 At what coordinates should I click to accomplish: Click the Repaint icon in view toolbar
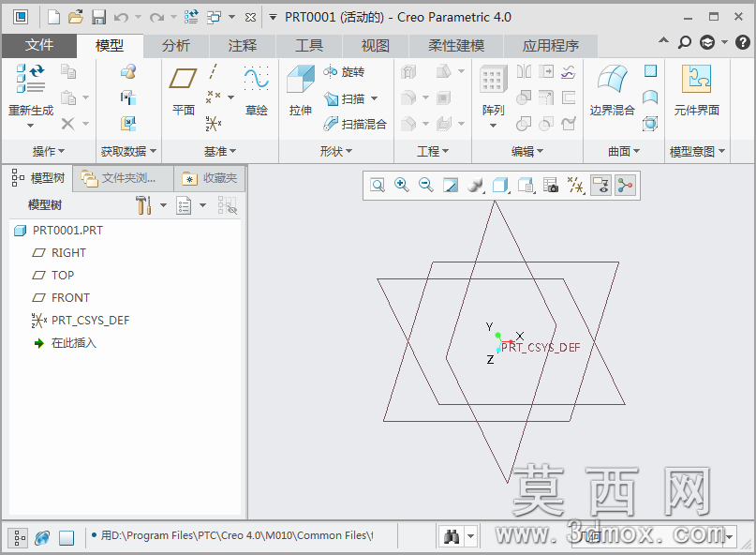[x=451, y=186]
